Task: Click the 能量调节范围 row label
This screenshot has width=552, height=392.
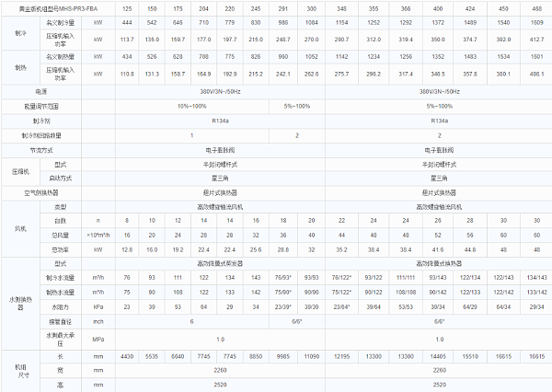Action: tap(41, 107)
